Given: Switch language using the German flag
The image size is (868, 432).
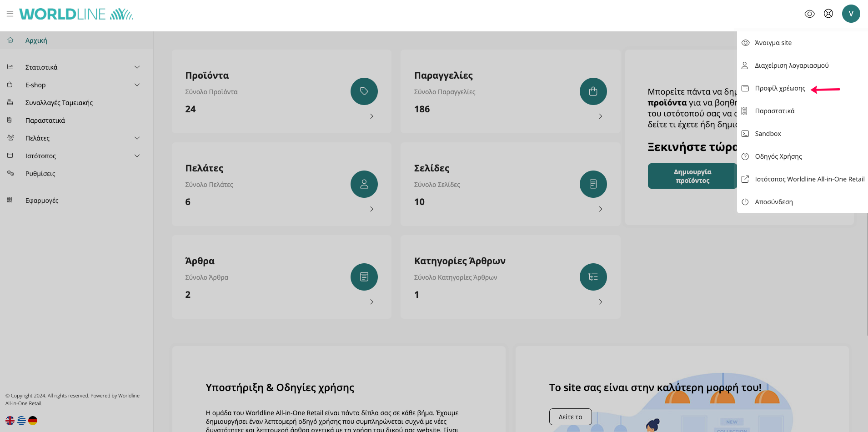Looking at the screenshot, I should click(x=33, y=421).
